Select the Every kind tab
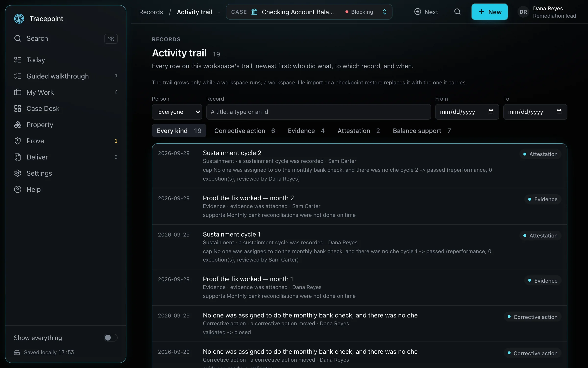Screen dimensions: 588x368 179,131
